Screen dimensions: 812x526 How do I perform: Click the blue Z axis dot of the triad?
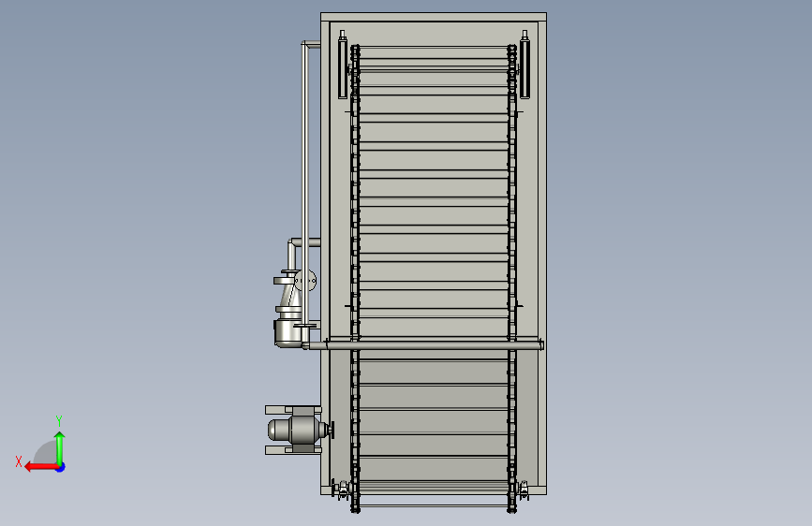[61, 467]
